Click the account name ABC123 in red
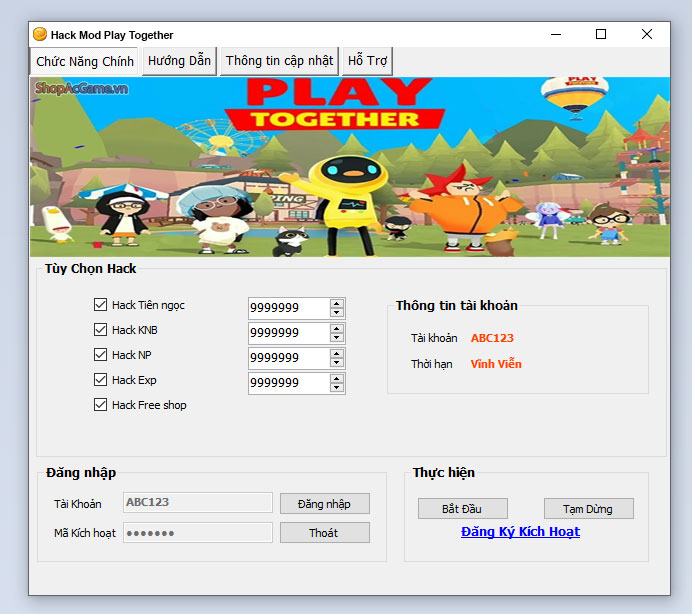The height and width of the screenshot is (616, 693). [492, 338]
